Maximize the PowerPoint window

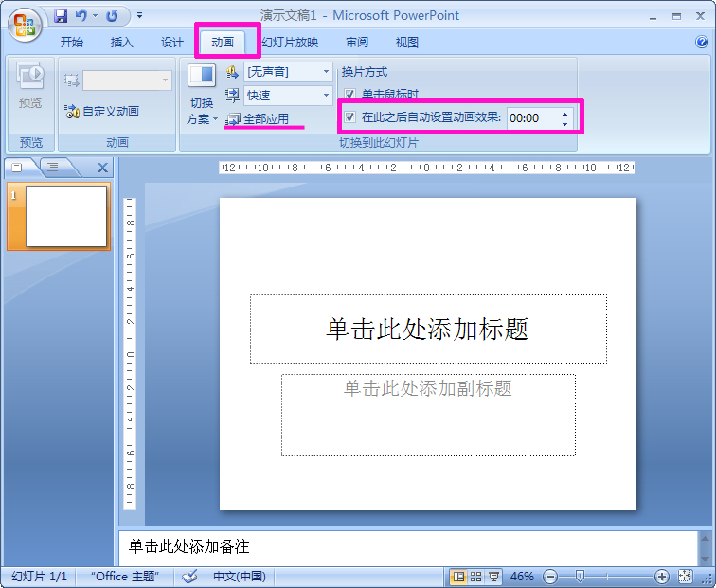[x=677, y=16]
